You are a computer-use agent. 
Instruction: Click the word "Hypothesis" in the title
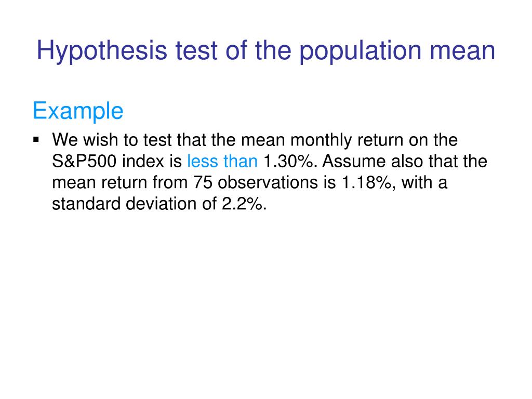101,51
